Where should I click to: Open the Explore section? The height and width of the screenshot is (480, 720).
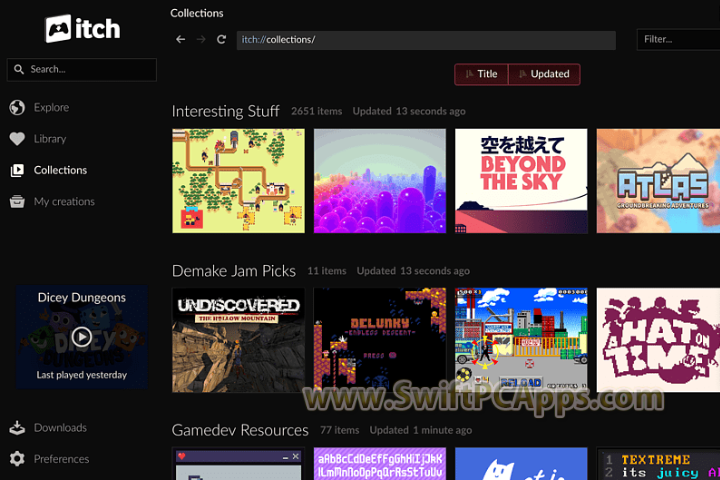[51, 107]
